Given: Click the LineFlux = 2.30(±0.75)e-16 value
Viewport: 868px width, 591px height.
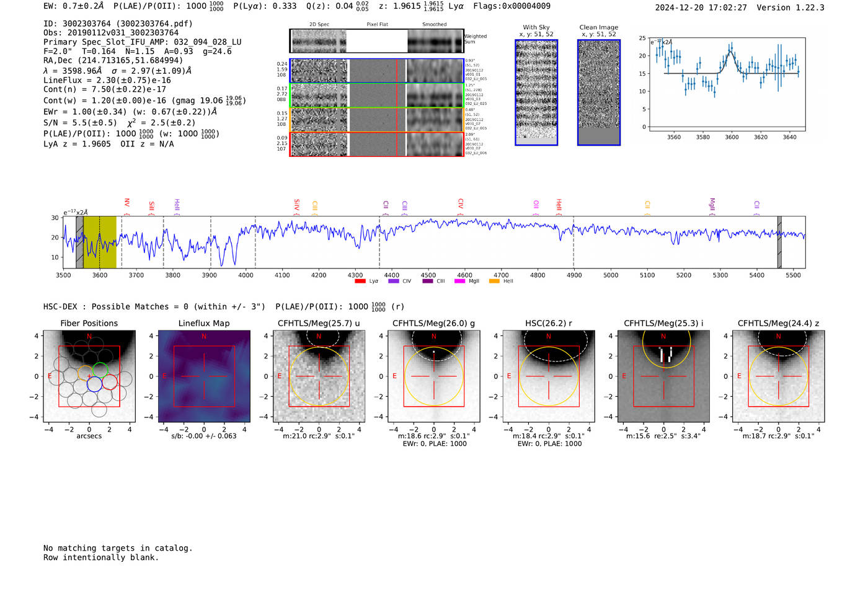Looking at the screenshot, I should 107,80.
